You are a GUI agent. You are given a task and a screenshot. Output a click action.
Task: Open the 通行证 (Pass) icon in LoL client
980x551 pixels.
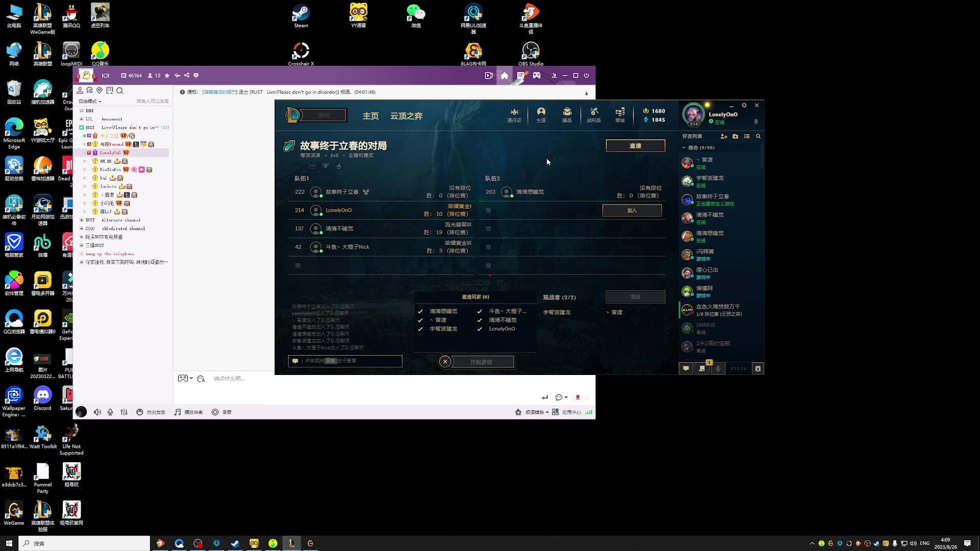point(514,115)
